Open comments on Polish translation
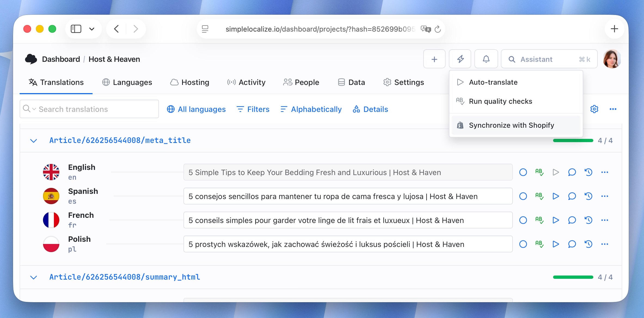Viewport: 644px width, 318px height. pyautogui.click(x=572, y=244)
